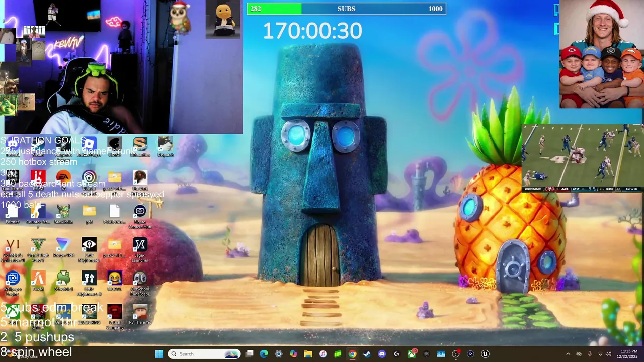This screenshot has width=644, height=362.
Task: Open the Discord desktop shortcut
Action: (13, 147)
